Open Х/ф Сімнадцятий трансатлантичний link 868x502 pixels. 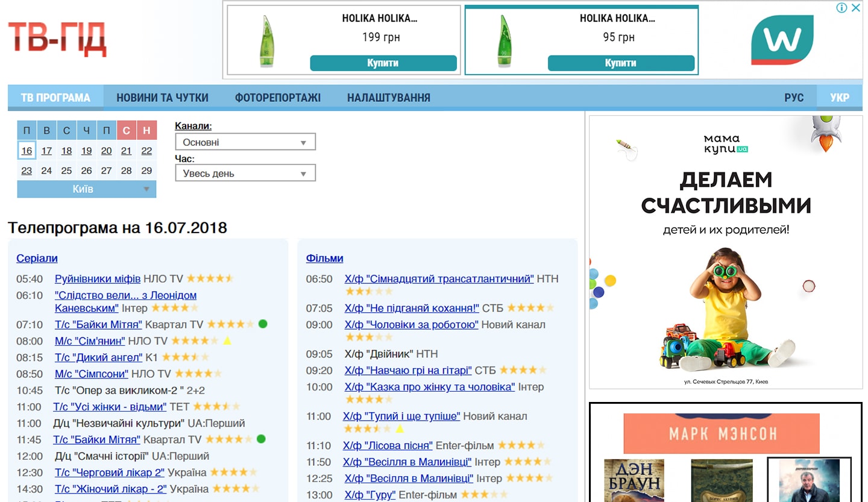tap(439, 279)
